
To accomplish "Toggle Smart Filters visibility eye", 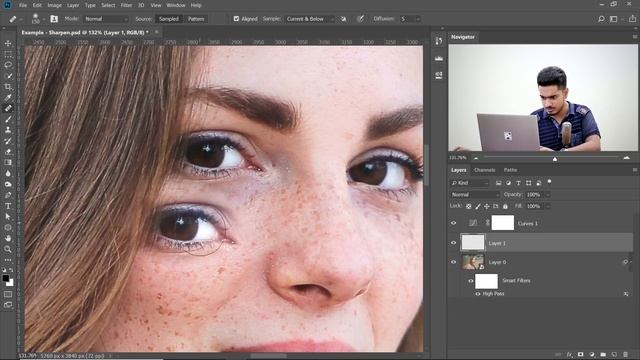I will pos(471,281).
